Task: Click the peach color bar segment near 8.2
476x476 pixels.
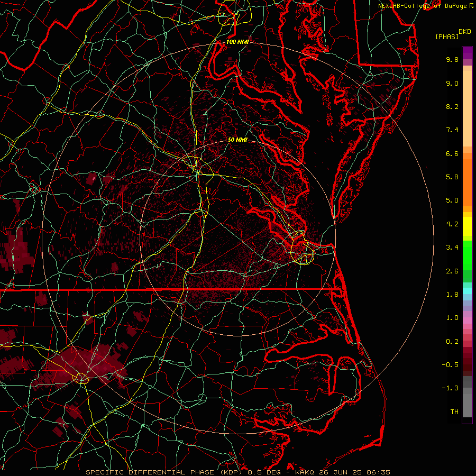Action: point(467,108)
